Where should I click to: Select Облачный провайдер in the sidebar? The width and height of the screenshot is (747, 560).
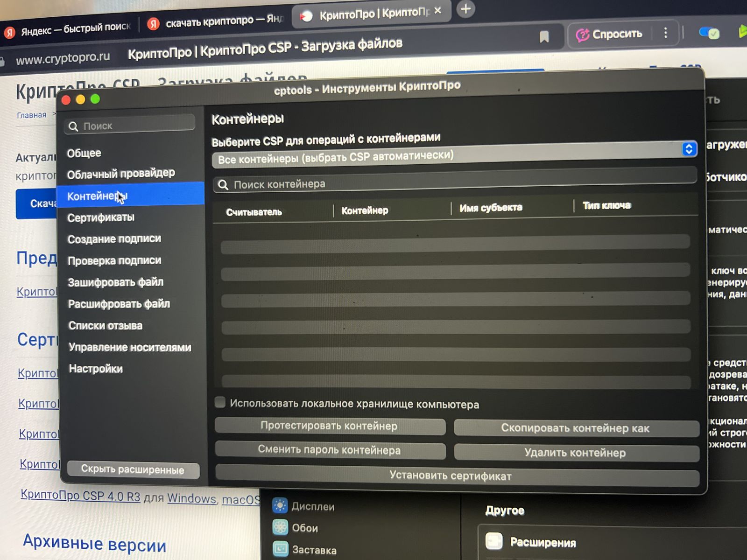121,174
